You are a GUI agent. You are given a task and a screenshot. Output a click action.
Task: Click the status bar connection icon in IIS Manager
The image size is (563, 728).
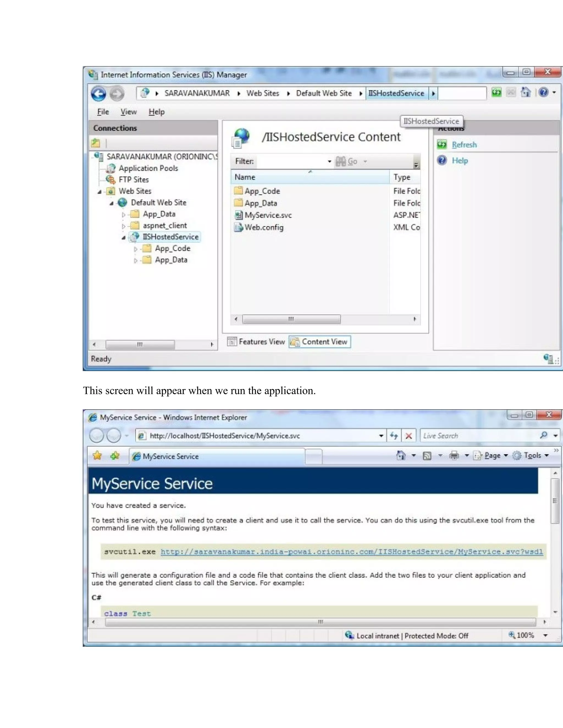point(548,359)
